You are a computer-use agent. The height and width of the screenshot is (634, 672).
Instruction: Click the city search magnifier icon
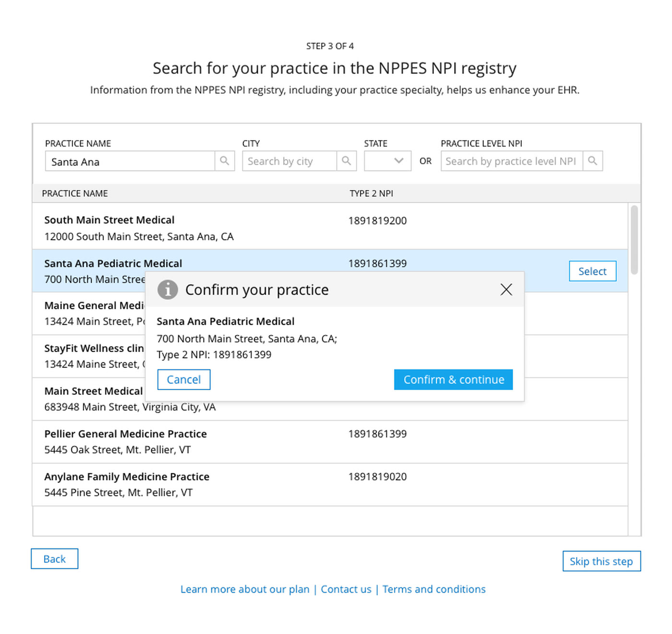(346, 161)
